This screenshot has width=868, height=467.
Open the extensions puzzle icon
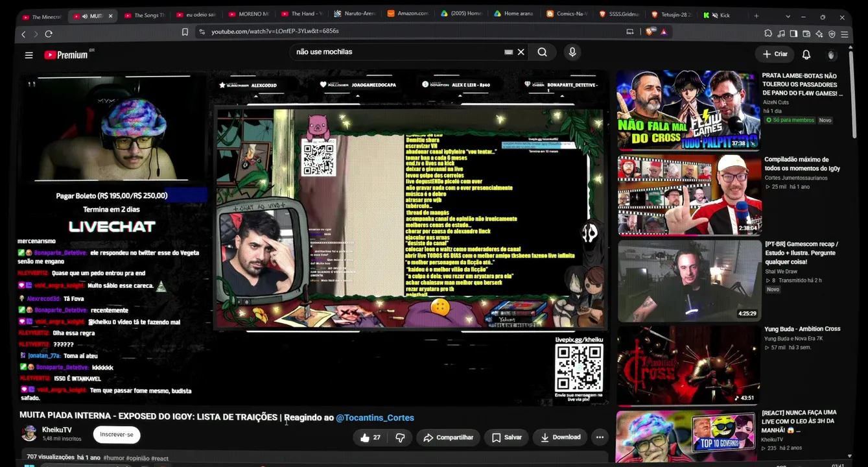pos(768,34)
